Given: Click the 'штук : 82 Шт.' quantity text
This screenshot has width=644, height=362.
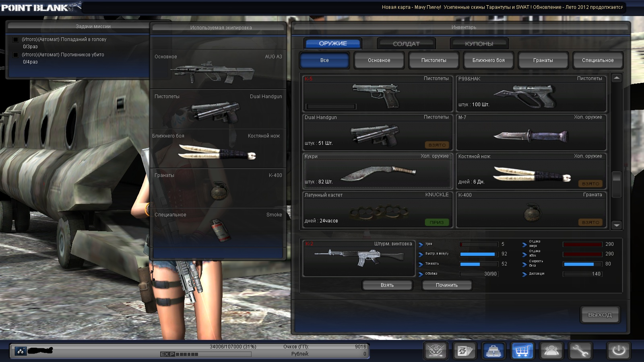Looking at the screenshot, I should 319,182.
